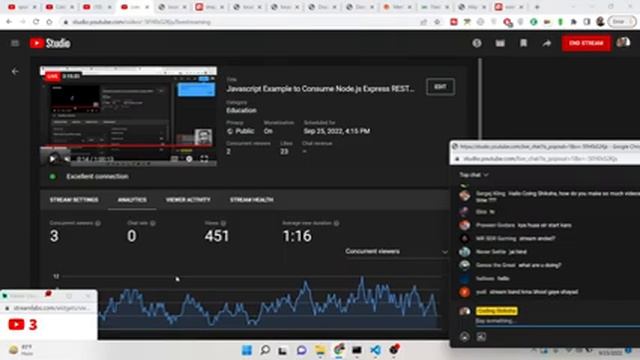
Task: Play the live stream preview
Action: 52,159
